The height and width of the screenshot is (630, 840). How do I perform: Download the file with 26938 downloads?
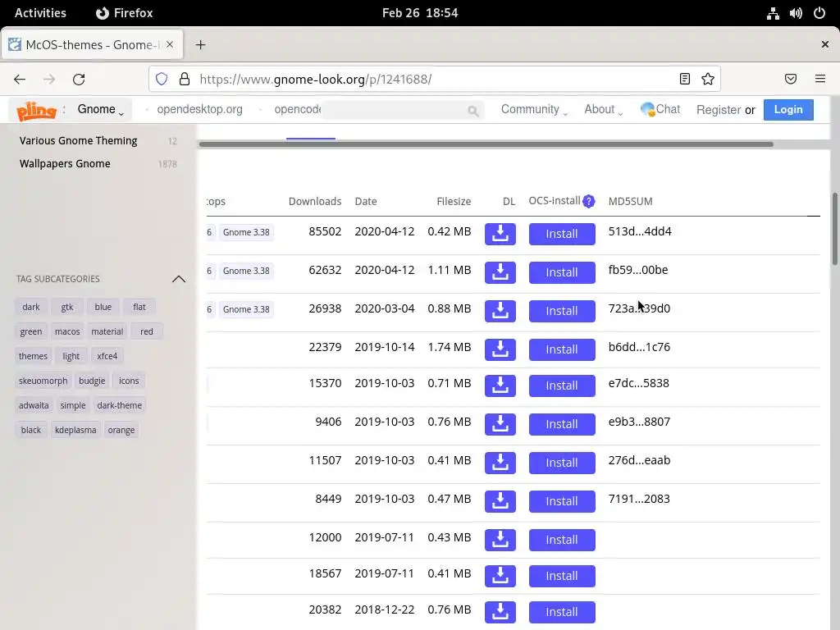[500, 311]
